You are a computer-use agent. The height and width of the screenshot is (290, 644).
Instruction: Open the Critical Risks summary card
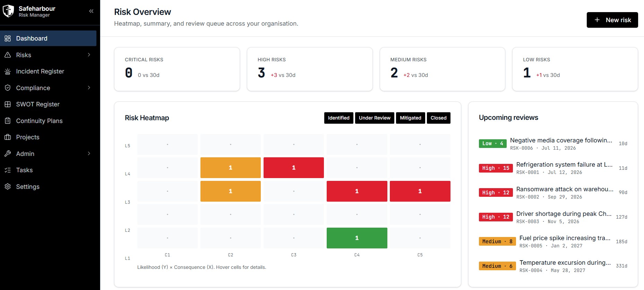(177, 69)
